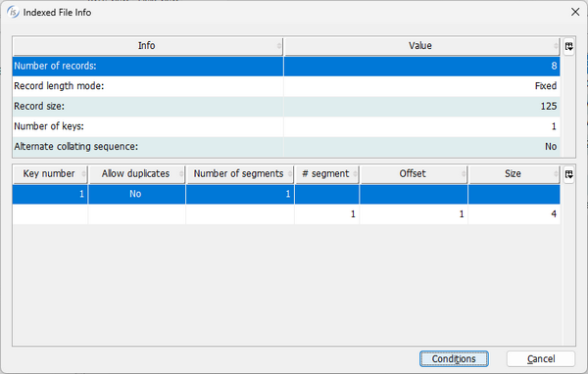
Task: Select the Record length mode row
Action: (x=286, y=86)
